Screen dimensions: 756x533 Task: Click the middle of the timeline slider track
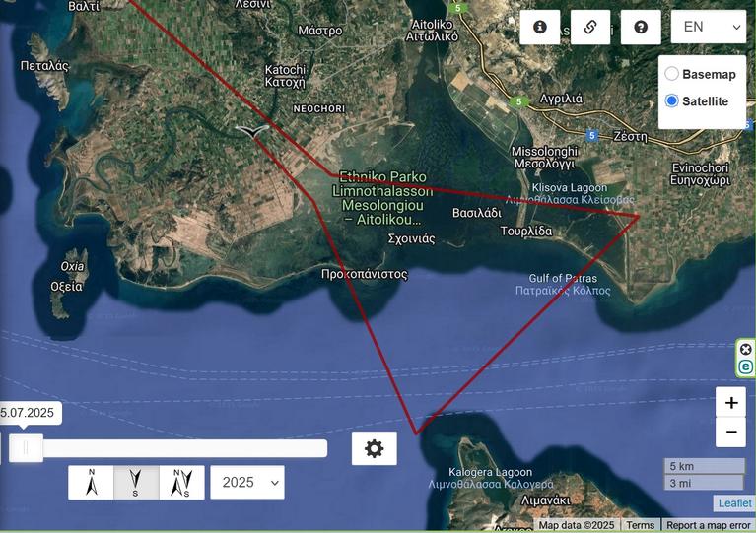click(169, 448)
